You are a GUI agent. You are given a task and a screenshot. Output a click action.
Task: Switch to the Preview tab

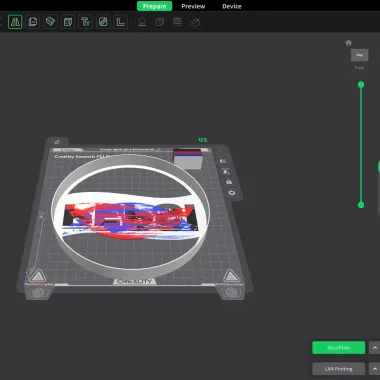click(x=193, y=6)
